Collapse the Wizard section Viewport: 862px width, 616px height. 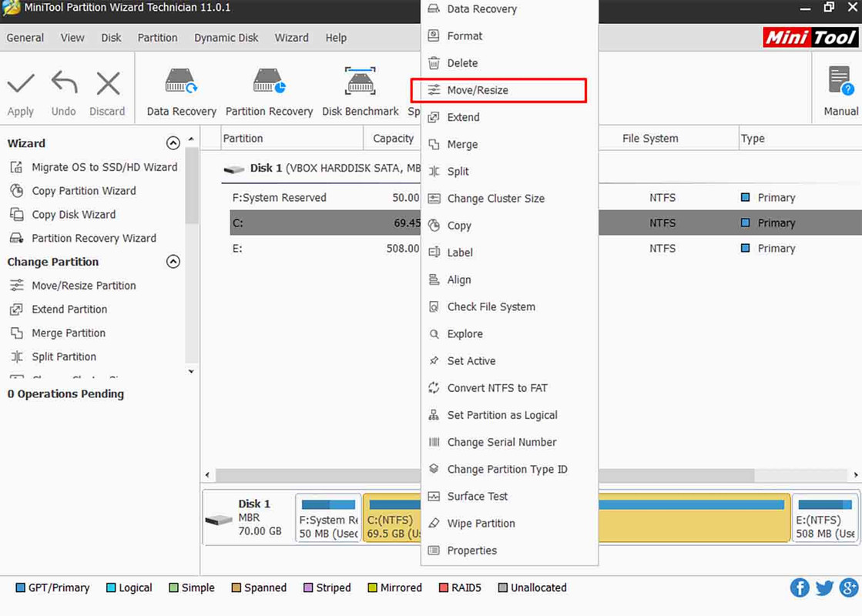point(173,143)
